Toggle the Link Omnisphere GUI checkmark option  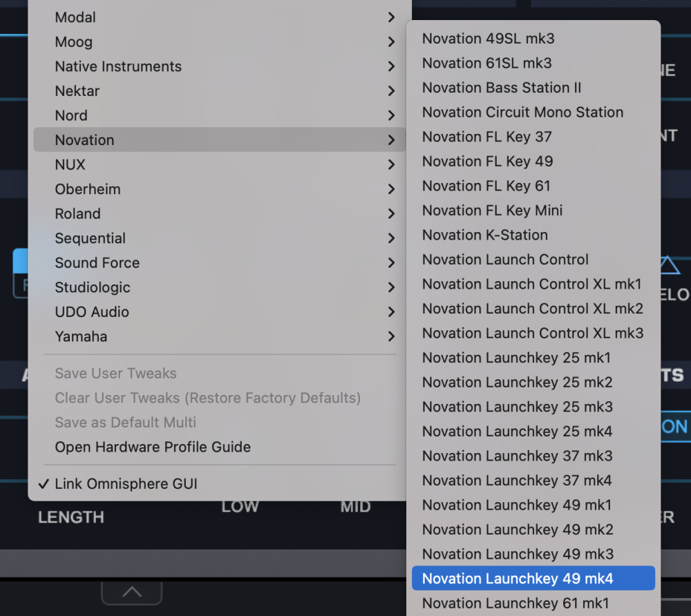[x=126, y=484]
